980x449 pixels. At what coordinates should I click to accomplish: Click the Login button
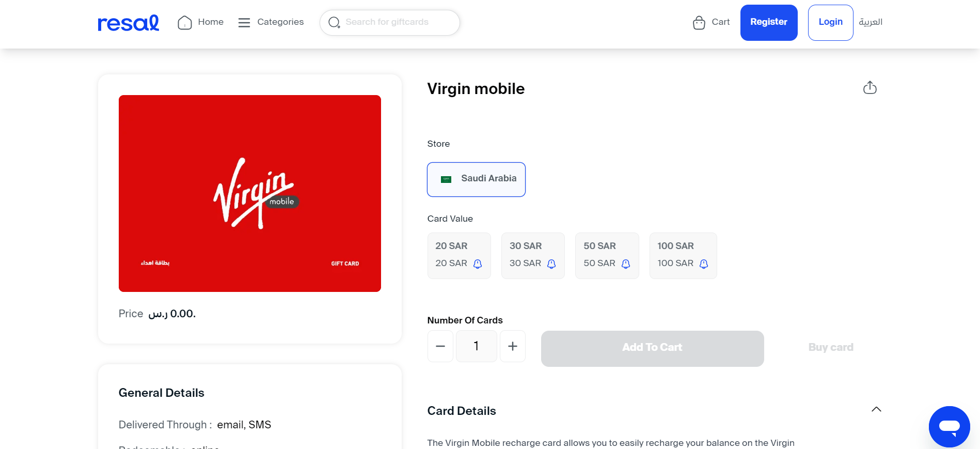[x=830, y=22]
